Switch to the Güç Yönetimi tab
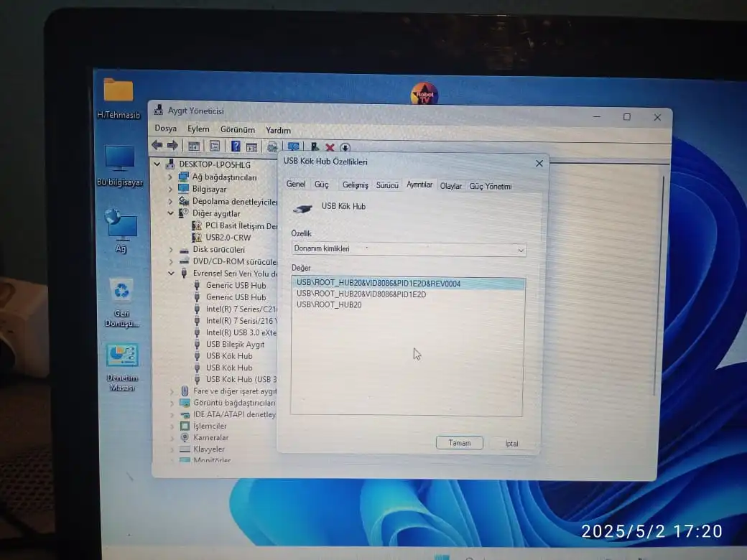Screen dimensions: 747x560 click(x=490, y=186)
